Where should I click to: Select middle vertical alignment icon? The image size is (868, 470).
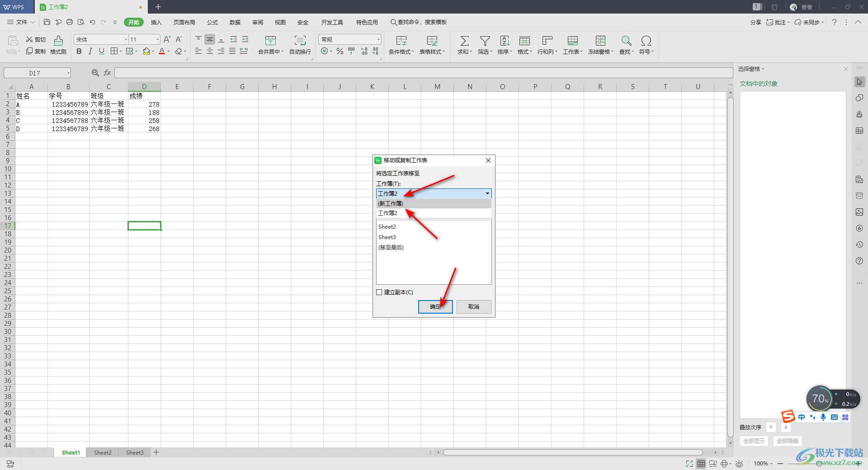[x=210, y=39]
